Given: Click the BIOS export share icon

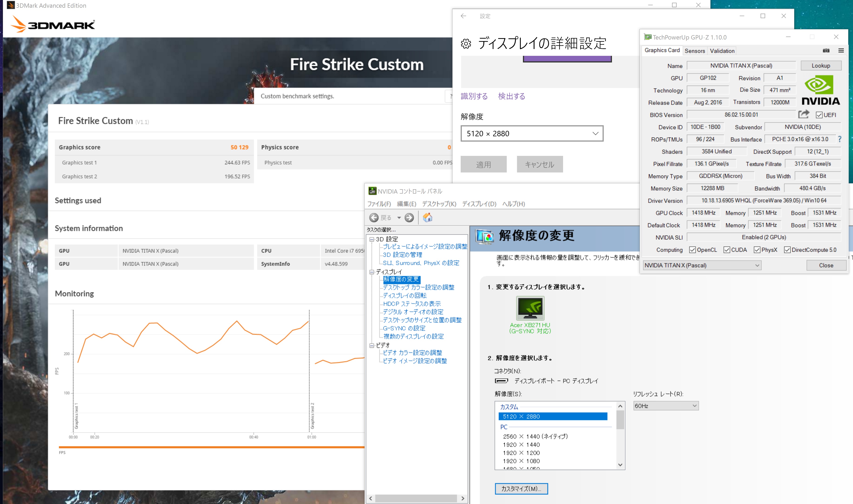Looking at the screenshot, I should click(x=804, y=114).
